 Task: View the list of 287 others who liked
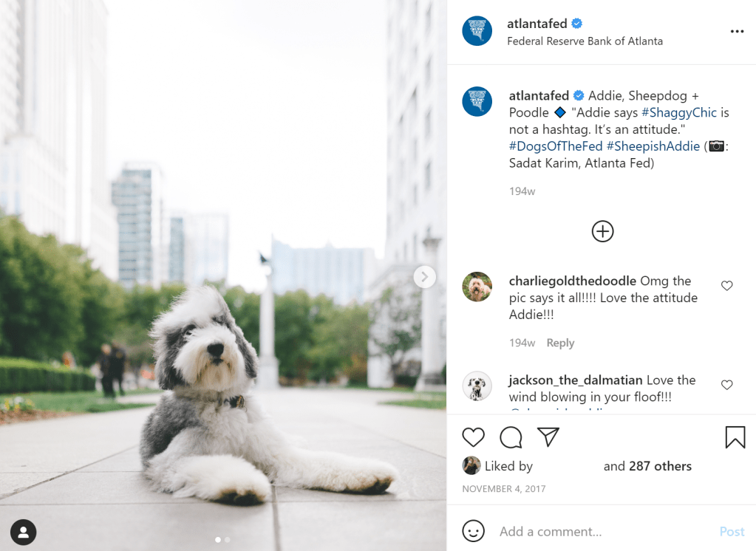click(x=660, y=466)
